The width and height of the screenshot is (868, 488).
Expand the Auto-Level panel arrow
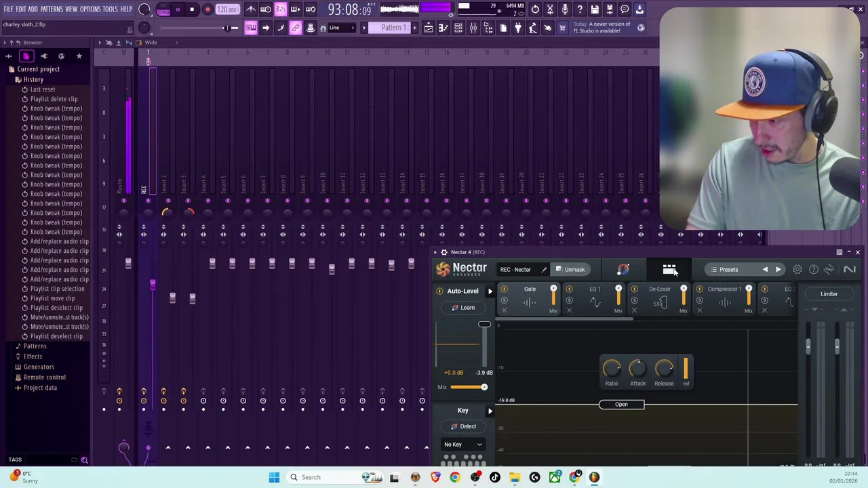(490, 291)
